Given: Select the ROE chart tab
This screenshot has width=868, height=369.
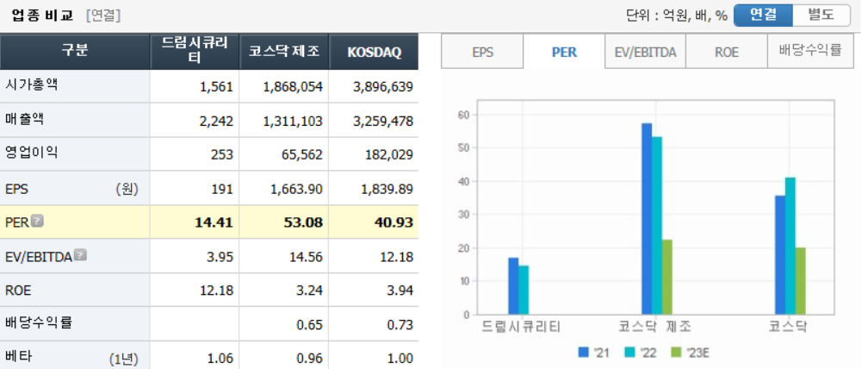Looking at the screenshot, I should pyautogui.click(x=726, y=52).
